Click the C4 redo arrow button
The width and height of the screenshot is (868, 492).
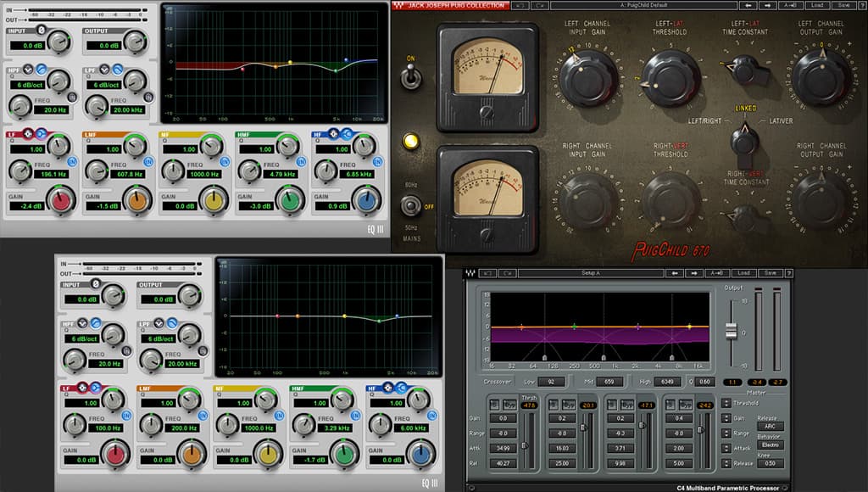point(507,273)
